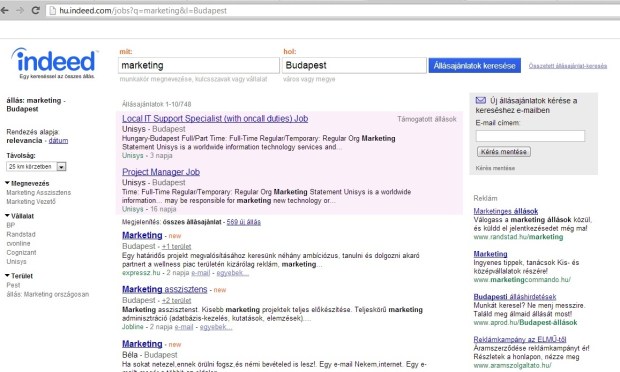Viewport: 620px width, 372px height.
Task: Filter by Marketing Vezető title
Action: 31,202
